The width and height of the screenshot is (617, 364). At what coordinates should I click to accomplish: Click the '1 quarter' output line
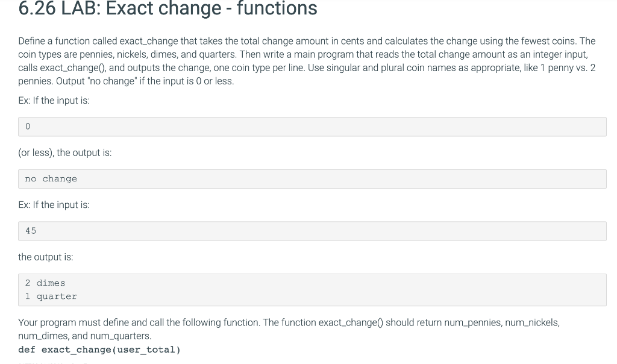[x=51, y=297]
